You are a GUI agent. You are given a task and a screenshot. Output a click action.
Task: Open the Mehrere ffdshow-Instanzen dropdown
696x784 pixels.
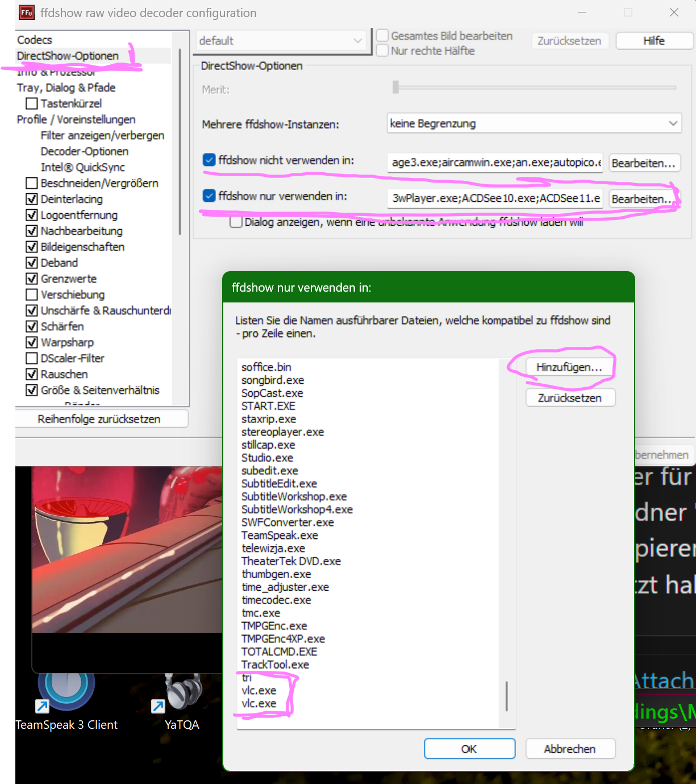[x=534, y=123]
